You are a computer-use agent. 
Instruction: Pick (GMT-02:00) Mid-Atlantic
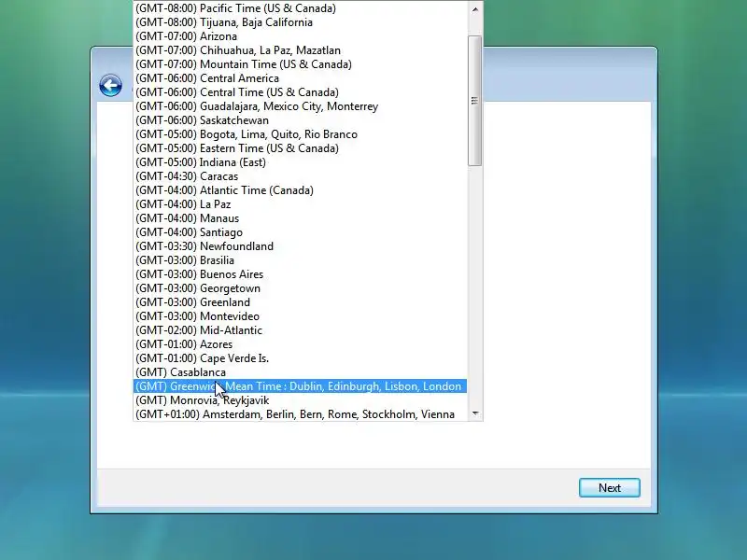pos(300,330)
